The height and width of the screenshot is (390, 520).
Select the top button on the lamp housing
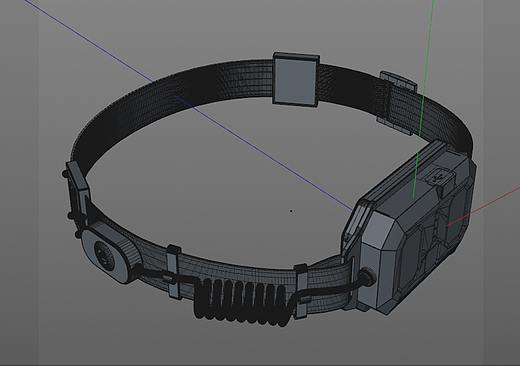tap(439, 177)
